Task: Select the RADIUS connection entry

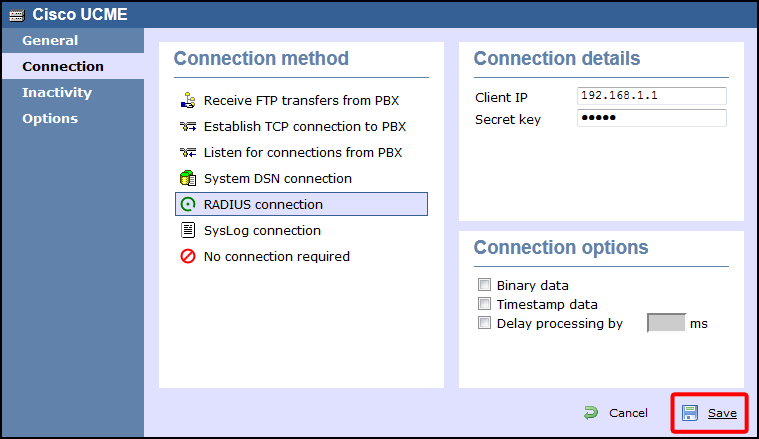Action: [301, 204]
